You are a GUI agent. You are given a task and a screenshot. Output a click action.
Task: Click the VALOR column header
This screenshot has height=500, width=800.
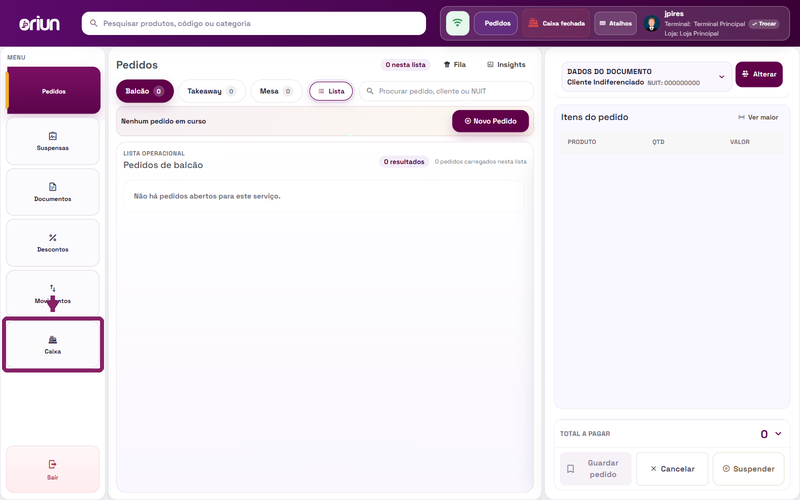(x=740, y=142)
